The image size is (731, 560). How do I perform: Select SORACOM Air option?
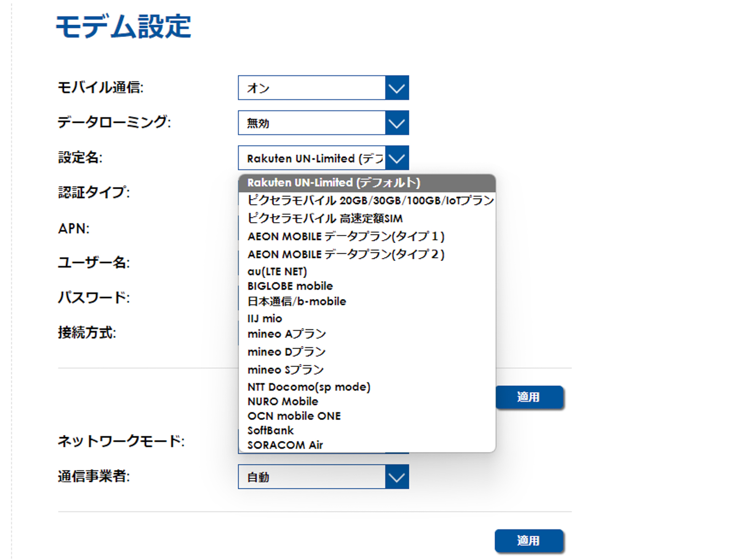285,445
